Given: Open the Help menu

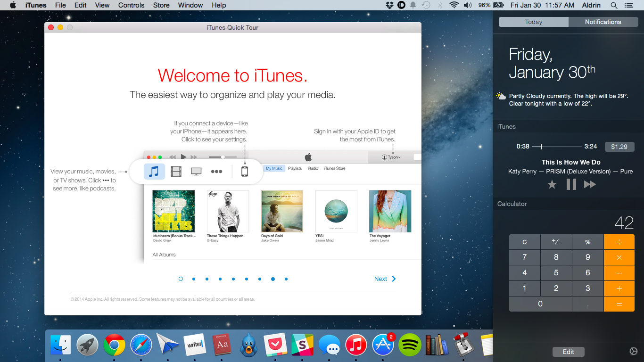Looking at the screenshot, I should (219, 5).
